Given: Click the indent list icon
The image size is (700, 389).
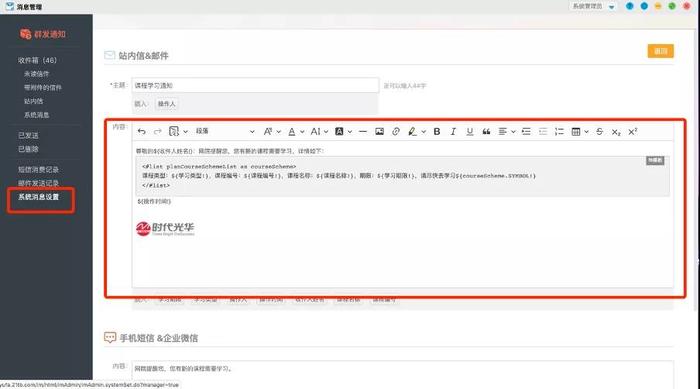Looking at the screenshot, I should tap(526, 131).
